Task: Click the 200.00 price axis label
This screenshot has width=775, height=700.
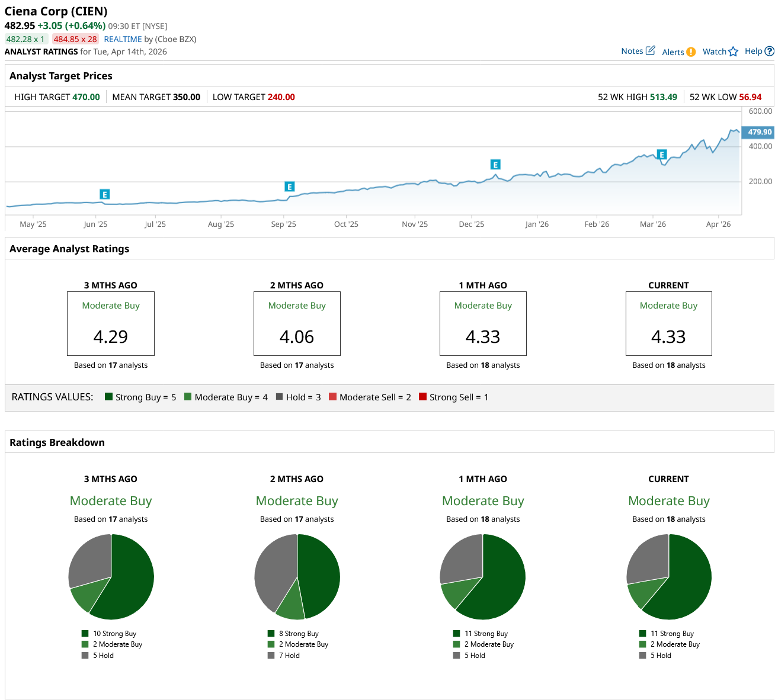Action: point(760,181)
